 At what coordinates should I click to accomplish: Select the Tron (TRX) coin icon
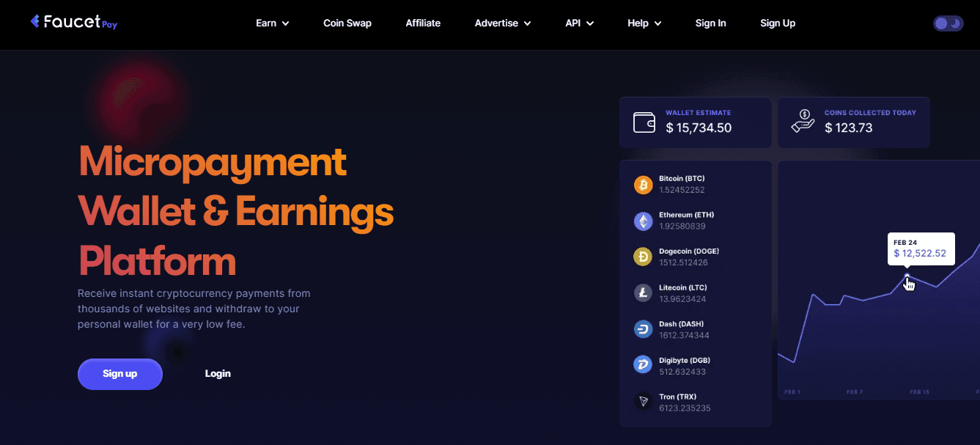click(643, 401)
